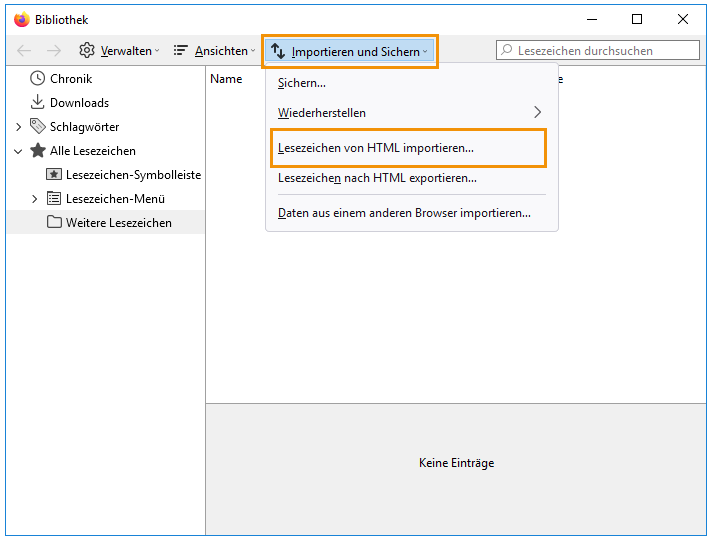Select the Weitere Lesezeichen folder icon

click(x=54, y=222)
